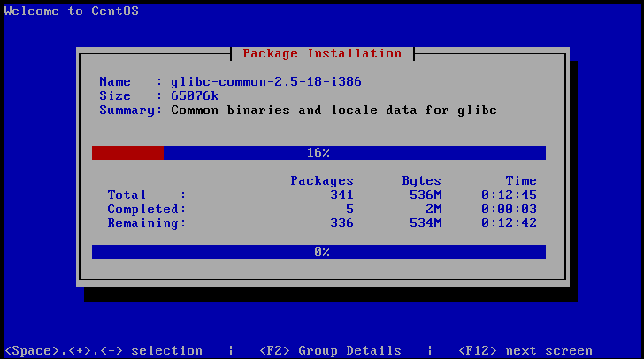Click the F12 next screen hint
The image size is (644, 359).
[525, 350]
